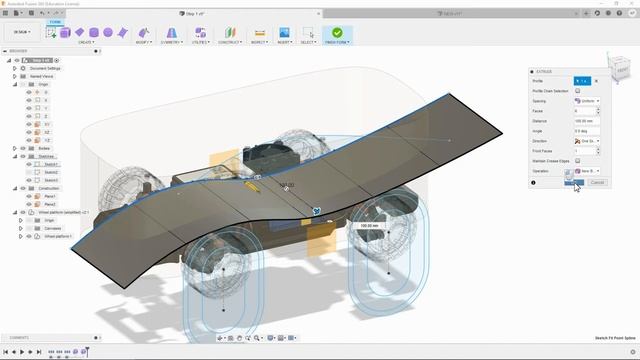Open the data panel grid icon

coord(5,13)
